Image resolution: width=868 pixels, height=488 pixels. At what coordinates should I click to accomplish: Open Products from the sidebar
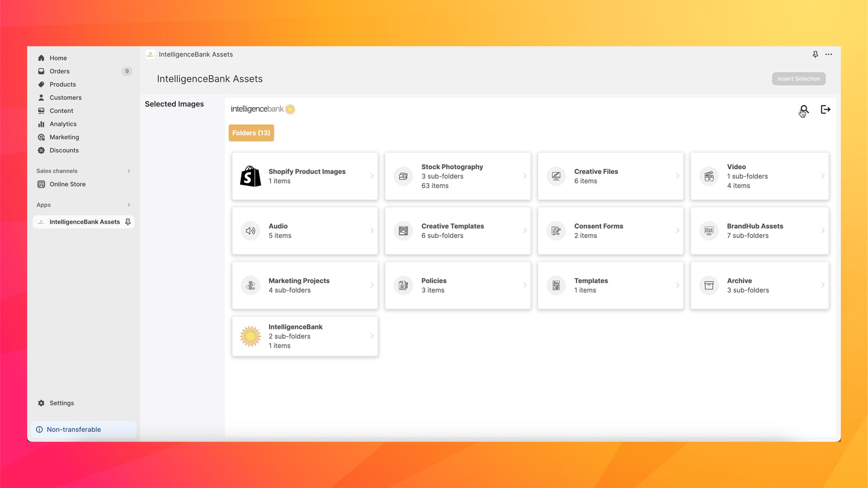(x=63, y=85)
